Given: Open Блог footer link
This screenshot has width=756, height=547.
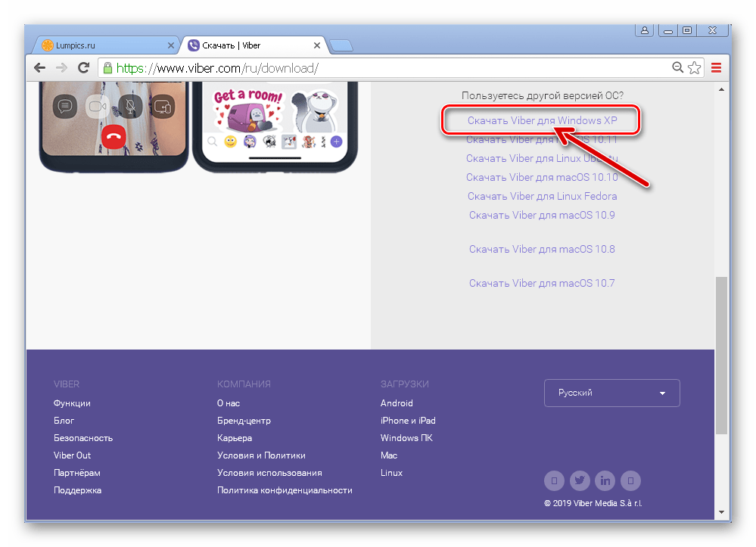Looking at the screenshot, I should point(64,421).
